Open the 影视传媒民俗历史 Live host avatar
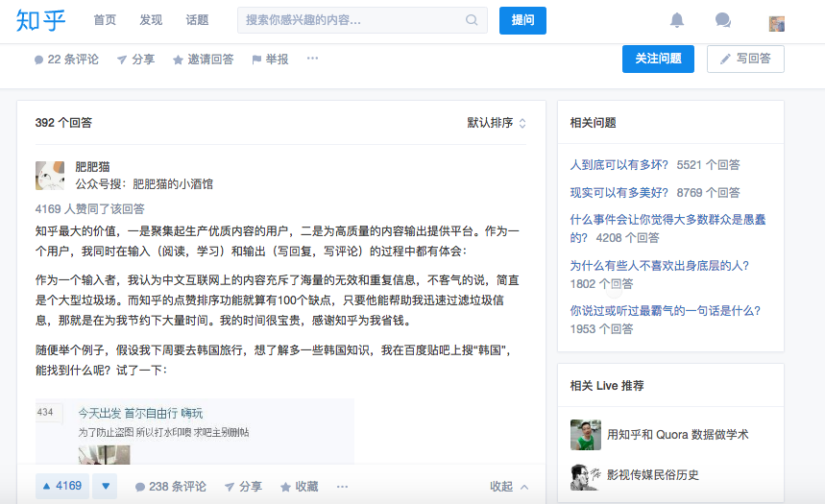The image size is (825, 504). coord(586,477)
